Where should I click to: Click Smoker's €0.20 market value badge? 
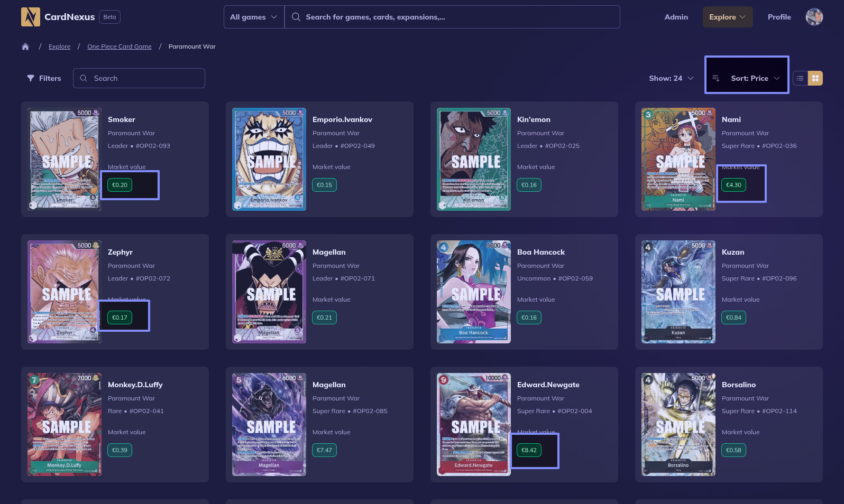pyautogui.click(x=120, y=185)
